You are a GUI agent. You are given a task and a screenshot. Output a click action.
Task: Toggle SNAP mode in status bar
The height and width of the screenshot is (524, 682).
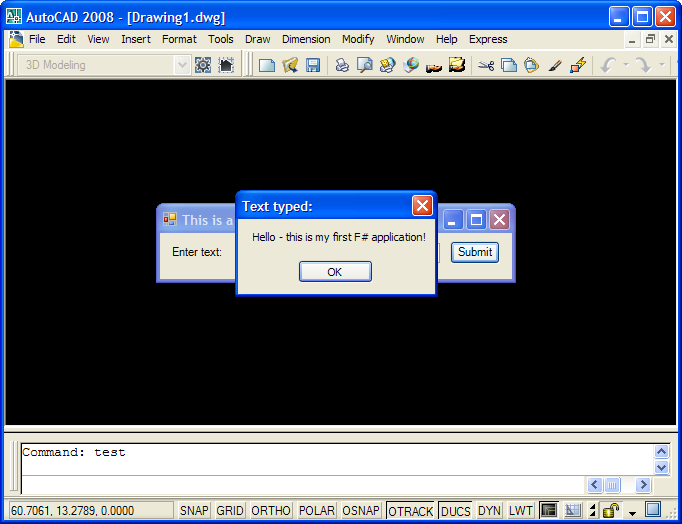click(194, 511)
